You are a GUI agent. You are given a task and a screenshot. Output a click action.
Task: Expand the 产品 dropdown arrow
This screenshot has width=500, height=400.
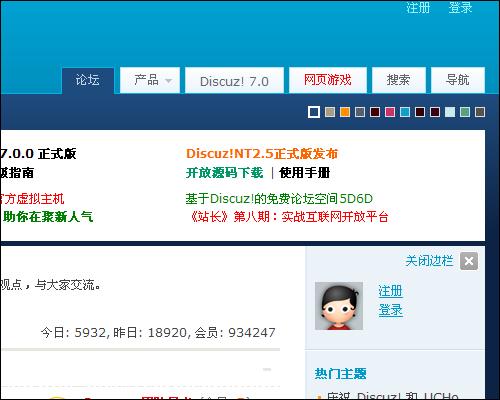[169, 81]
